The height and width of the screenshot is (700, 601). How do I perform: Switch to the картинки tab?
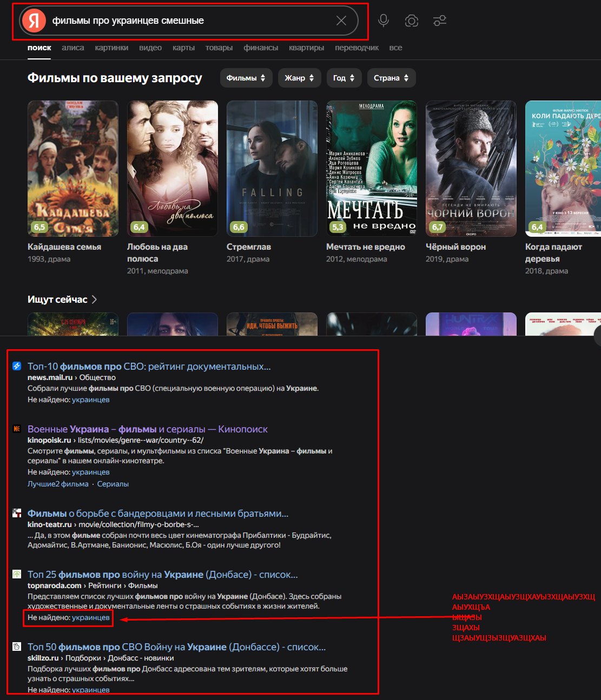click(111, 48)
